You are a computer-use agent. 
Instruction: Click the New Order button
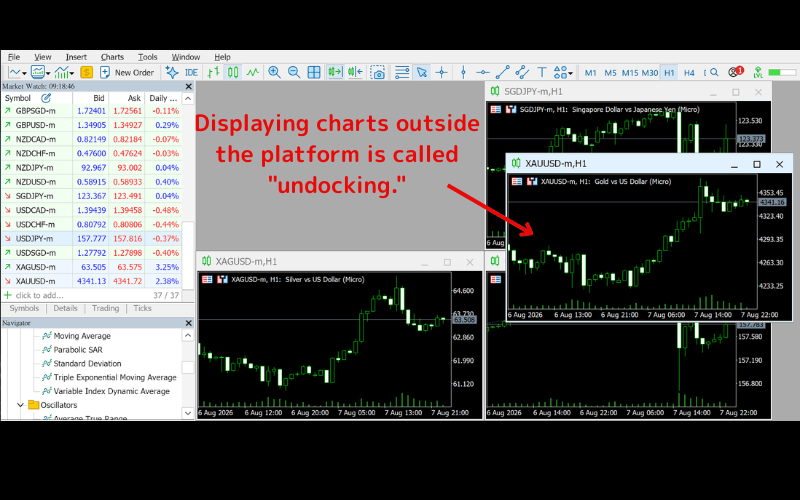tap(127, 72)
